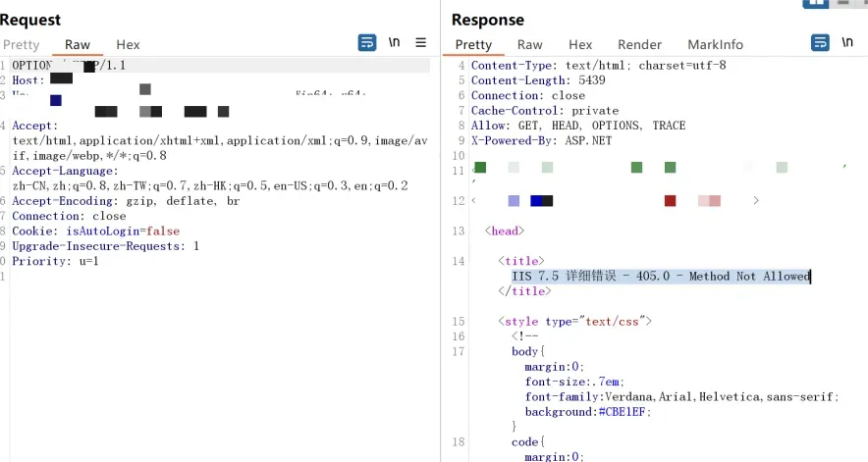
Task: Select the Request Raw tab
Action: click(x=77, y=45)
